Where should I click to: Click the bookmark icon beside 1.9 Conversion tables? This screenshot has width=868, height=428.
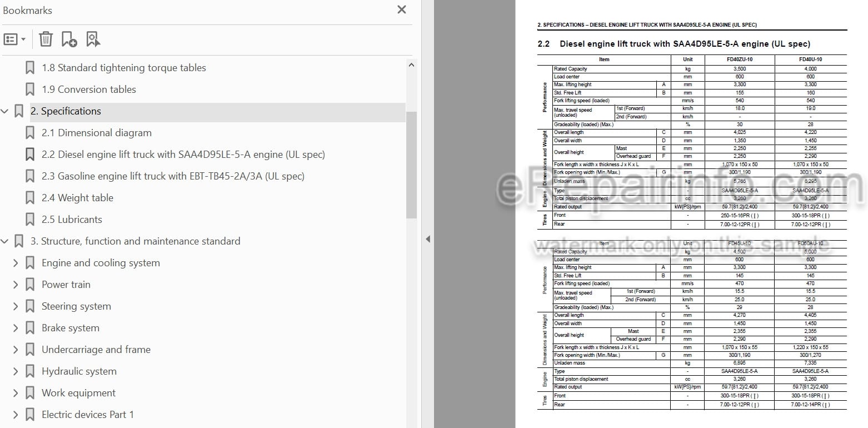30,89
